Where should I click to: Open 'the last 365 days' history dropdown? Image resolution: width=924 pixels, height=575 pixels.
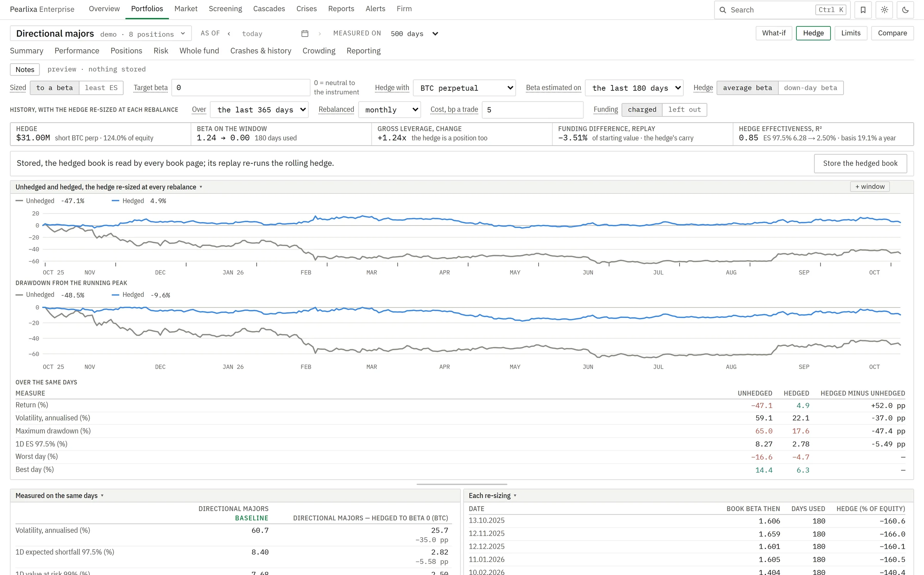click(x=259, y=110)
